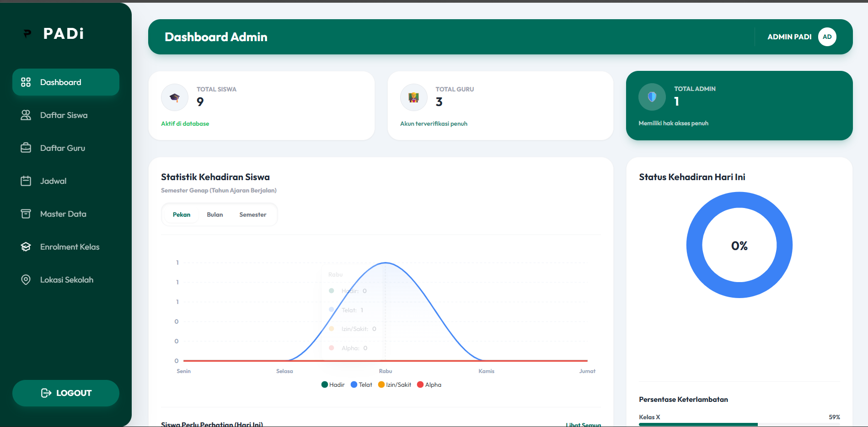Click the teacher icon in Total Guru
Screen dimensions: 868x427
click(x=414, y=97)
